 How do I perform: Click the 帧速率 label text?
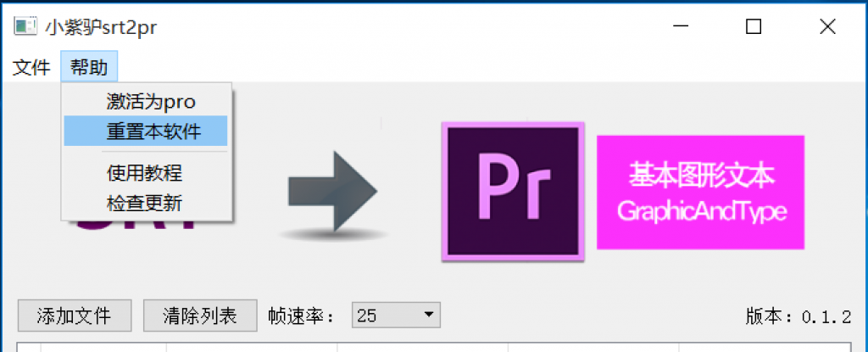click(x=302, y=316)
